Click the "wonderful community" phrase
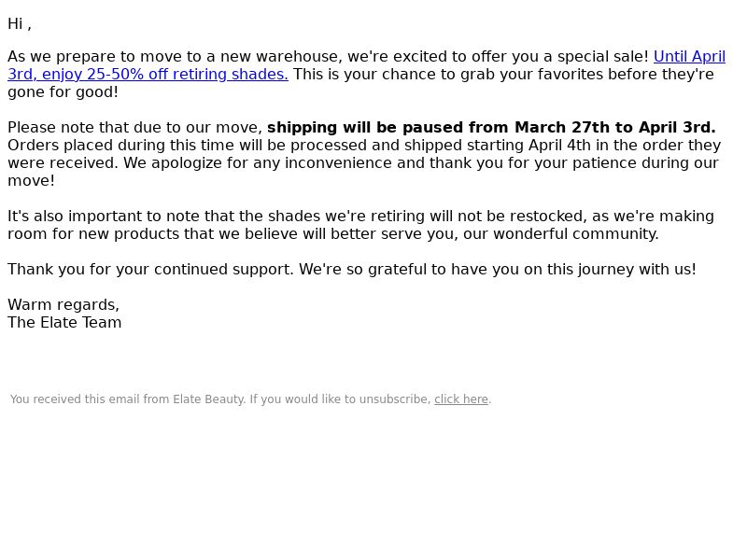Image resolution: width=747 pixels, height=560 pixels. [x=576, y=234]
